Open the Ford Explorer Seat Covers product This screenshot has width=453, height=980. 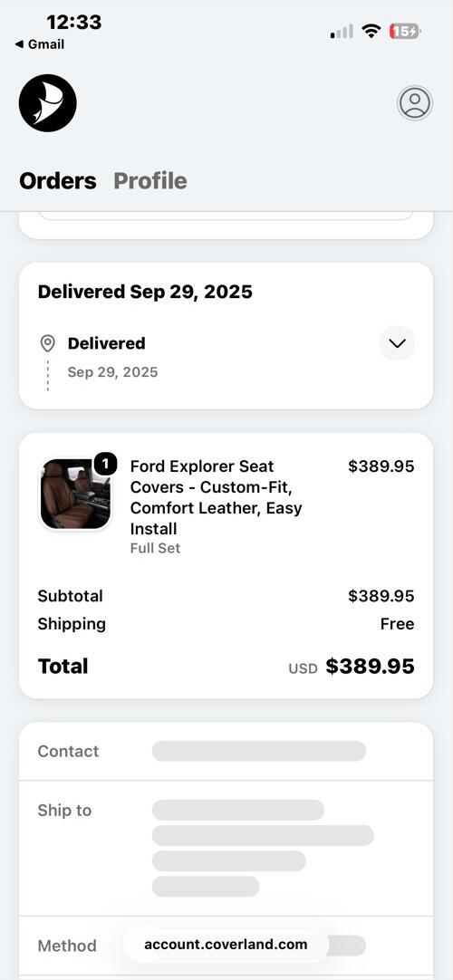pyautogui.click(x=217, y=497)
